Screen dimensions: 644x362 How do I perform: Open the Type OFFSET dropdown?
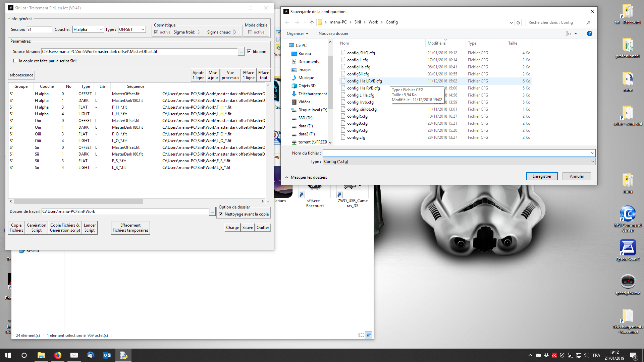(x=143, y=29)
